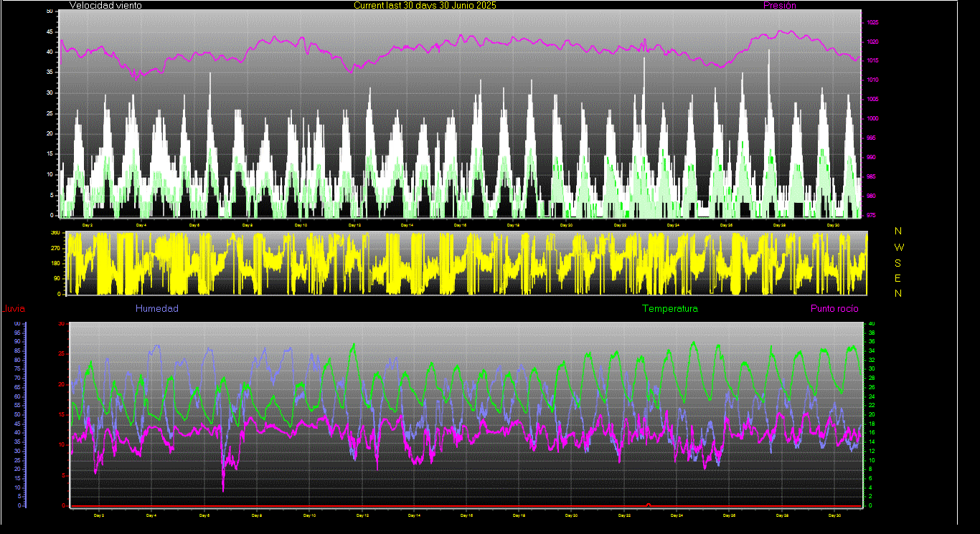Viewport: 980px width, 534px height.
Task: Click the 1025 value on the pressure axis
Action: pos(872,23)
